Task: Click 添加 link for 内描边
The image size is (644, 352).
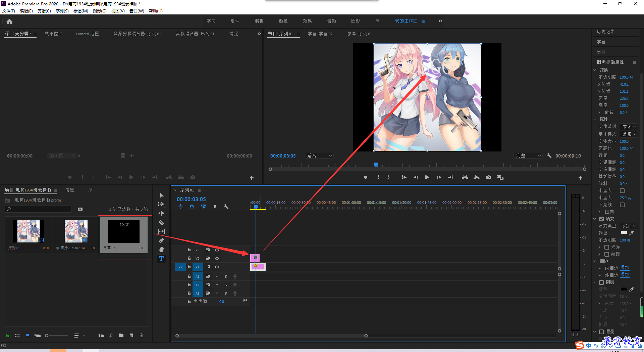Action: 625,268
